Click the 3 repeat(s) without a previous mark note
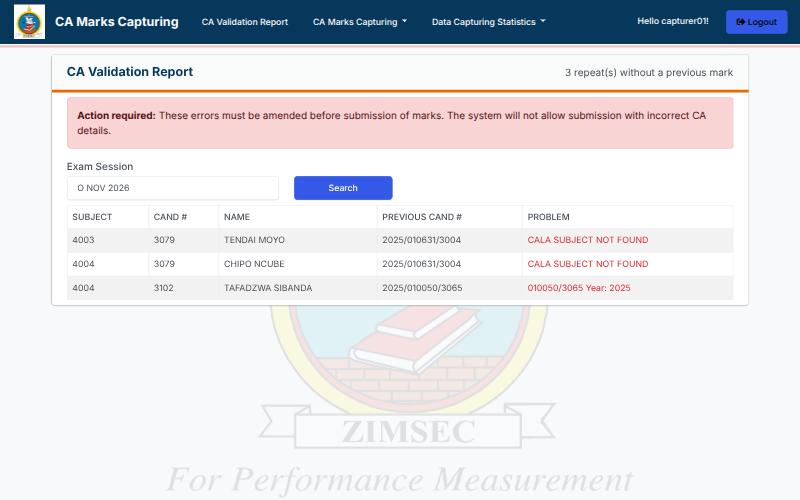This screenshot has width=800, height=500. (648, 72)
